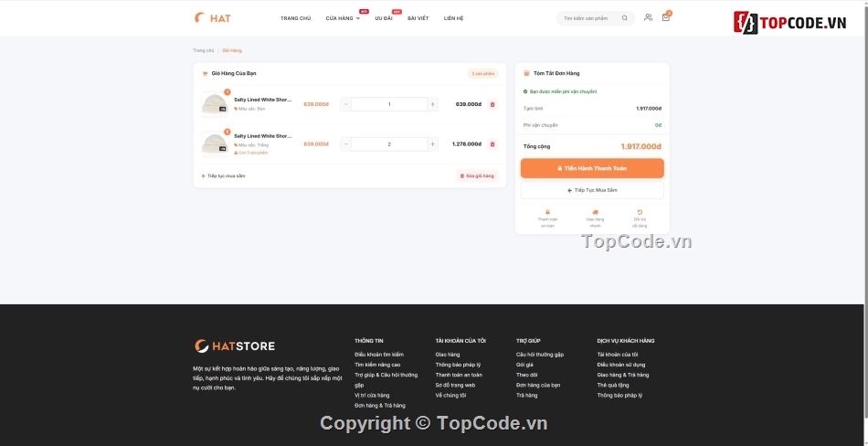Open product title of the Đen hat
Screen dimensions: 868x446
point(263,100)
